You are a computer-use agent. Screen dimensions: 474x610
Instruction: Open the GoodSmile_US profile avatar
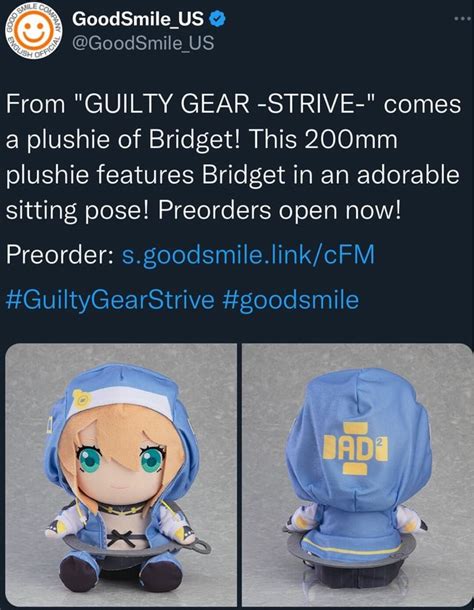click(33, 31)
